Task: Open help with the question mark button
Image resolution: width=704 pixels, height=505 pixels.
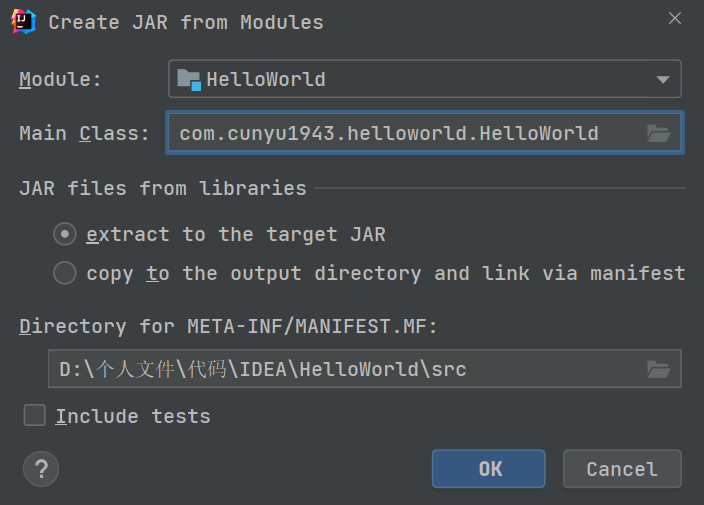Action: click(x=41, y=468)
